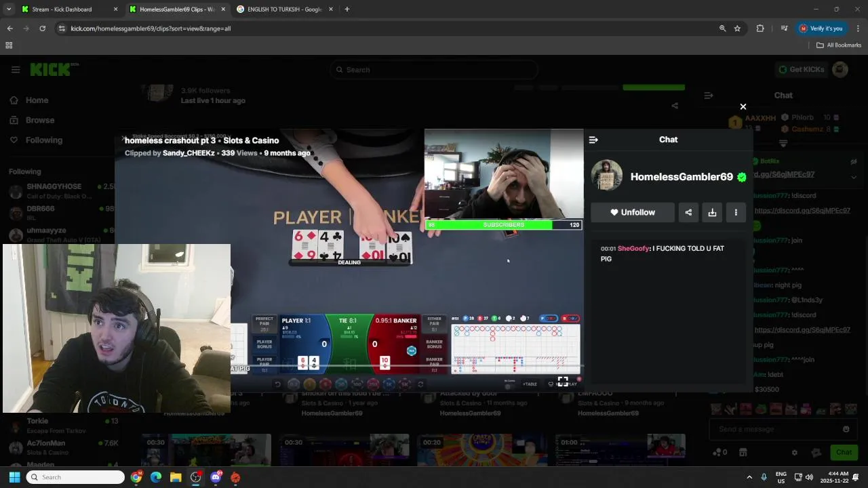This screenshot has height=488, width=868.
Task: Select the HomelessGambler69 Clips tab
Action: [x=178, y=9]
